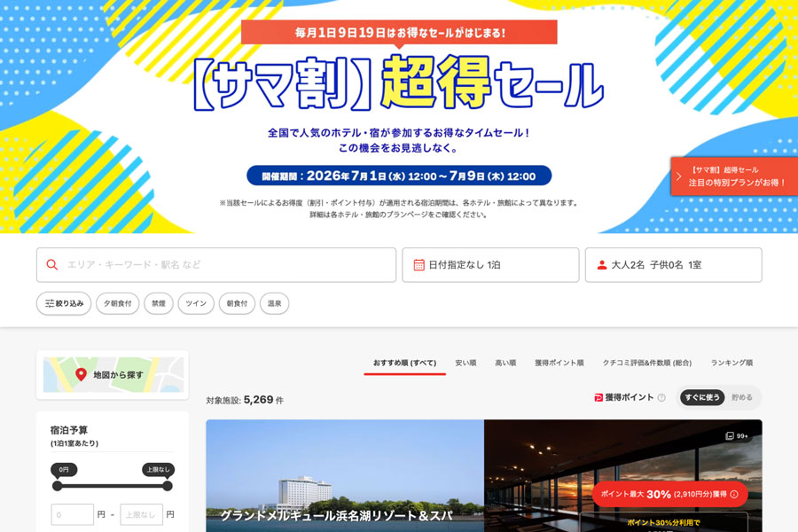This screenshot has height=532, width=798.
Task: Focus the 上限なし maximum budget input
Action: click(x=142, y=514)
